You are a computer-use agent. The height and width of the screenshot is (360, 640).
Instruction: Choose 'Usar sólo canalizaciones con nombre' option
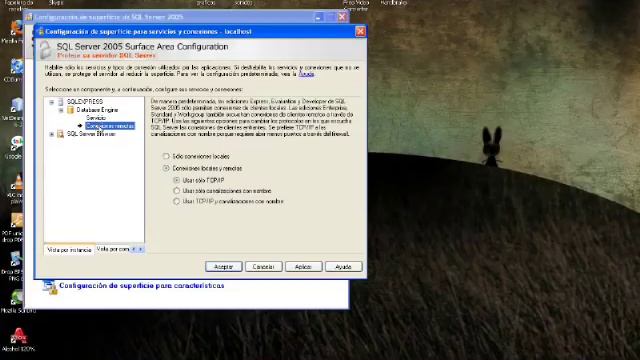point(176,191)
